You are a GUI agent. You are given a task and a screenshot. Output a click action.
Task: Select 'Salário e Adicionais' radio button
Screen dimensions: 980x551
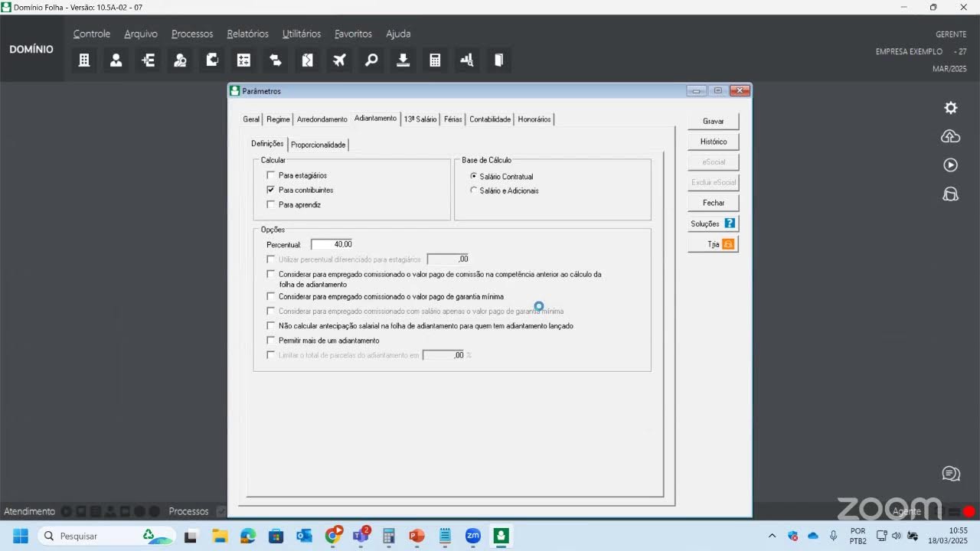[x=474, y=191]
